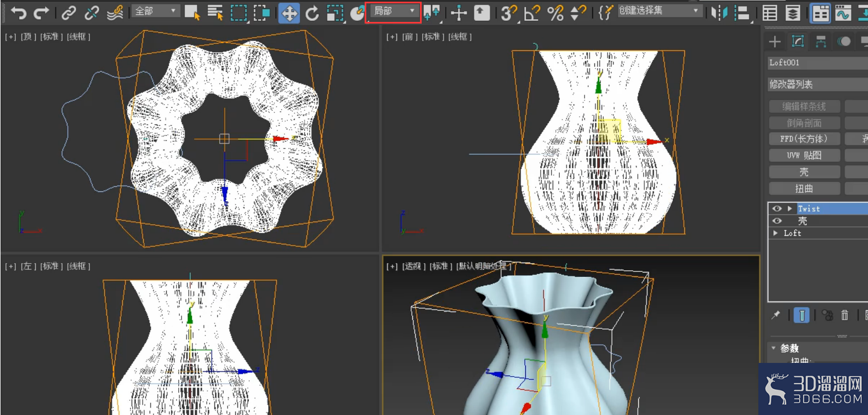Toggle the Percent Snap button
The image size is (868, 415).
(x=555, y=13)
